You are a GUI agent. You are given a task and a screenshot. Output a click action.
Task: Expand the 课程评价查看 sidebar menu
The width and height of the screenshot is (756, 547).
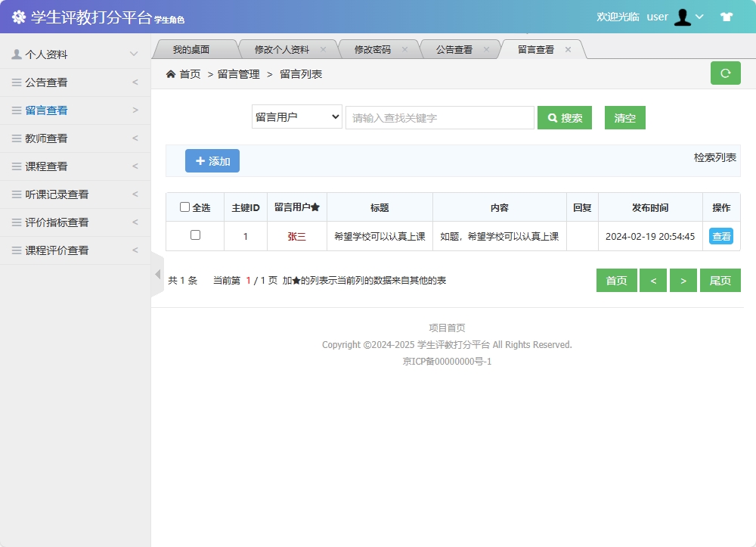click(x=53, y=250)
